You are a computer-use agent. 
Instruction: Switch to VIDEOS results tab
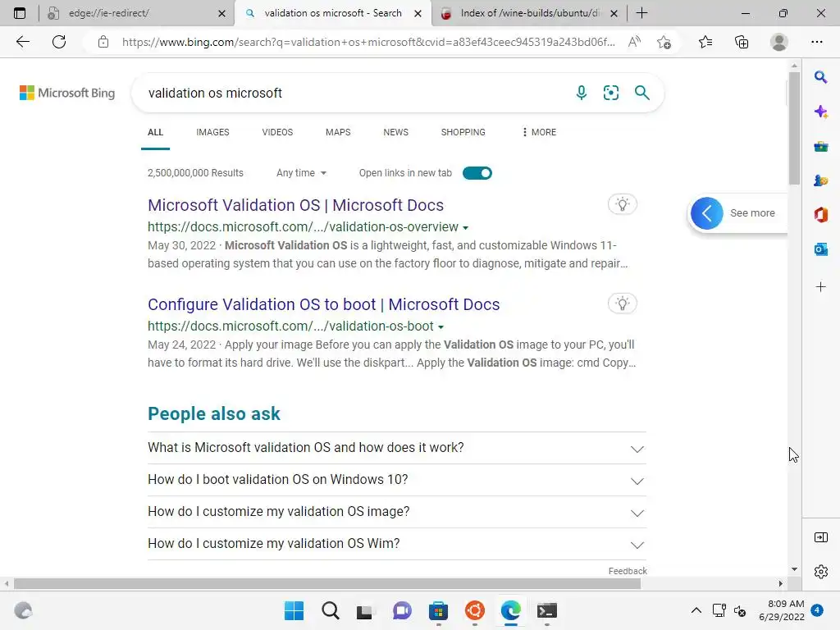coord(277,132)
